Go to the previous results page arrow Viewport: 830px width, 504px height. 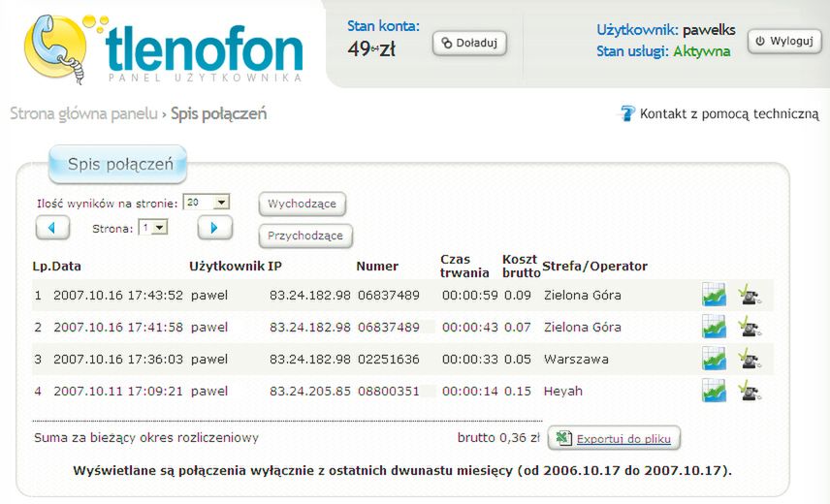point(52,228)
